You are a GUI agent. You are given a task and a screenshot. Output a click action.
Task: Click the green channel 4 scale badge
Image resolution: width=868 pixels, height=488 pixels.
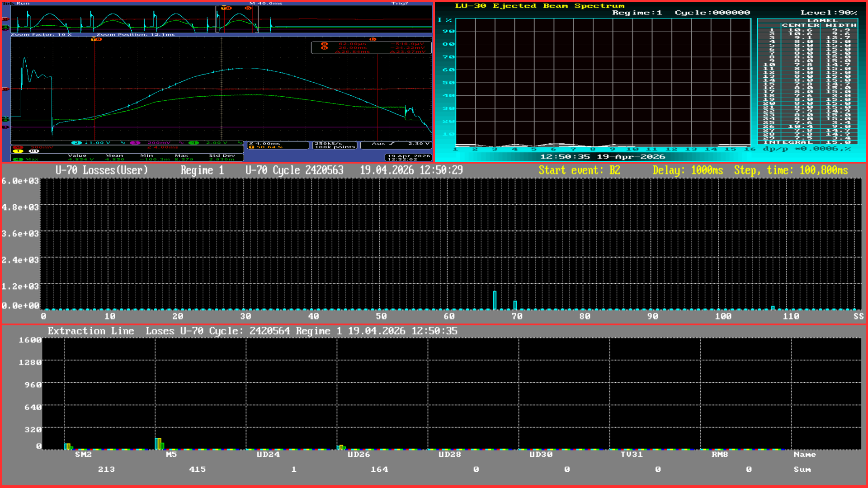(x=193, y=143)
